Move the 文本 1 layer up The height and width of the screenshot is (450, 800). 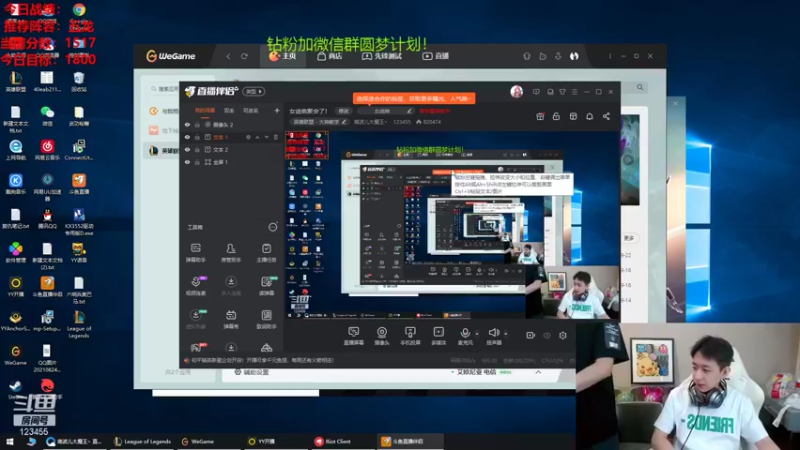(258, 137)
